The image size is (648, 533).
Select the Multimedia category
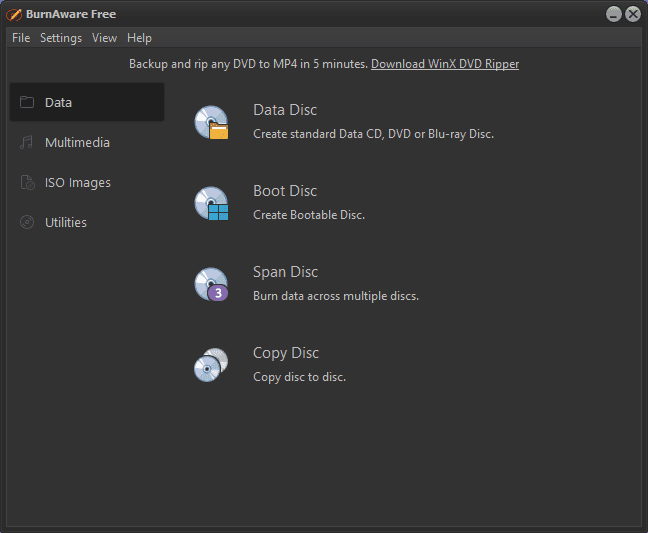tap(77, 142)
